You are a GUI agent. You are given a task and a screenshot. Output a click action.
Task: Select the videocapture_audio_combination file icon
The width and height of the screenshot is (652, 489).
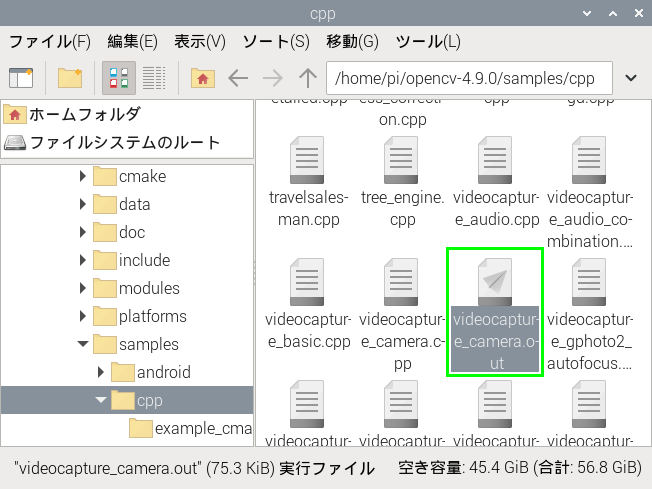tap(589, 160)
